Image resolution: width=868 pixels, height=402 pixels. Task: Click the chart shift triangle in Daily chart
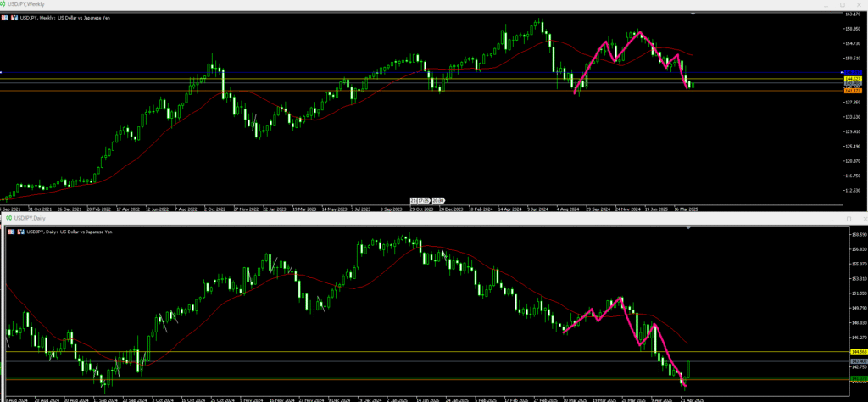tap(688, 228)
